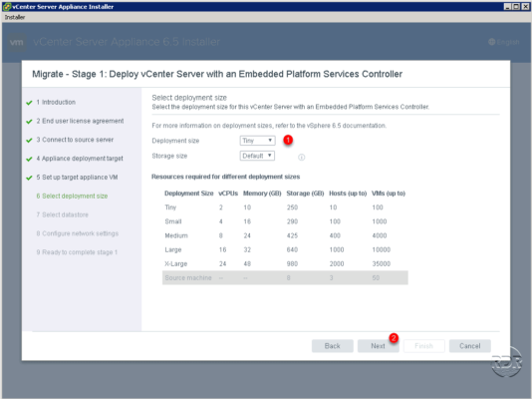Screen dimensions: 532x399
Task: Click the checkmark beside Connect to source server
Action: (x=29, y=140)
